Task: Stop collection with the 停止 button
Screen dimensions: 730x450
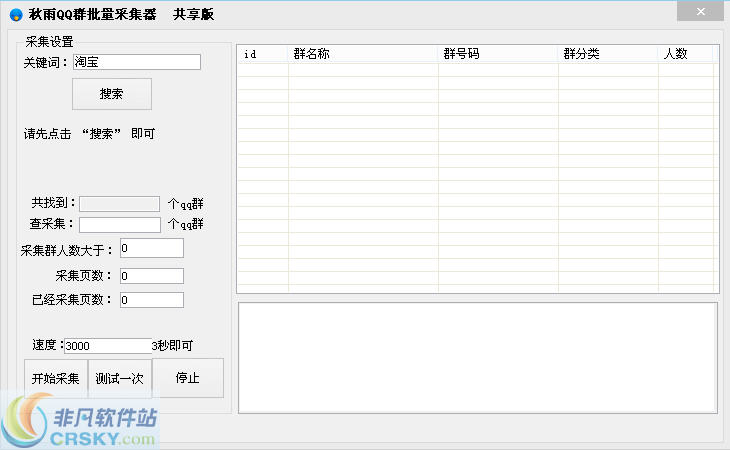Action: click(x=188, y=377)
